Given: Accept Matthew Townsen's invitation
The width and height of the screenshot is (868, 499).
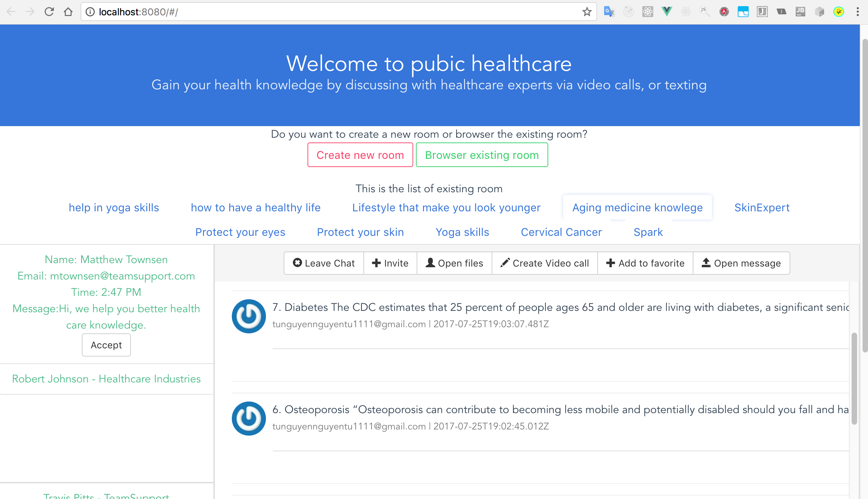Looking at the screenshot, I should click(x=106, y=345).
